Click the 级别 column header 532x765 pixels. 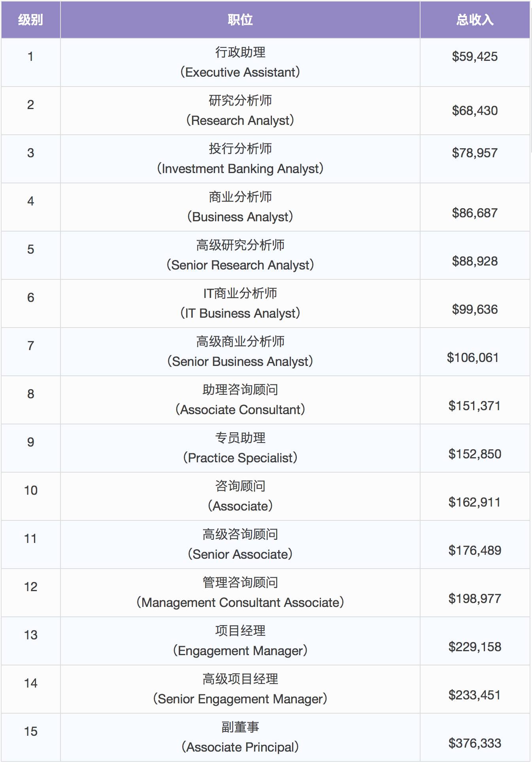30,20
